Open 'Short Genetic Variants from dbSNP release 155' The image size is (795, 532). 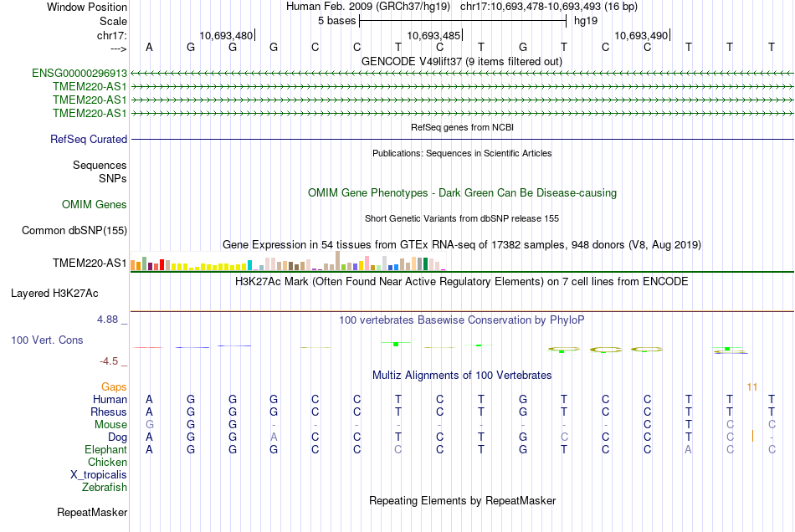[x=462, y=218]
